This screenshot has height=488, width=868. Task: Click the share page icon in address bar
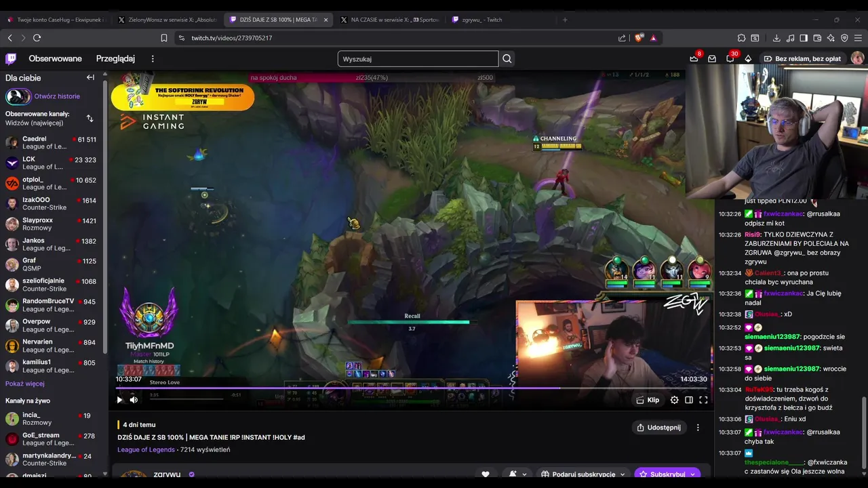tap(622, 38)
